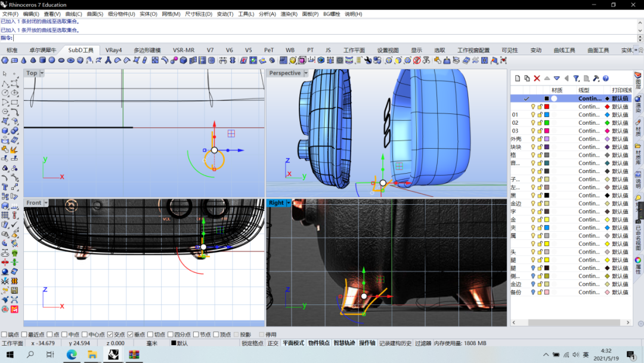
Task: Open the Properties (属性) side panel tab
Action: (638, 266)
